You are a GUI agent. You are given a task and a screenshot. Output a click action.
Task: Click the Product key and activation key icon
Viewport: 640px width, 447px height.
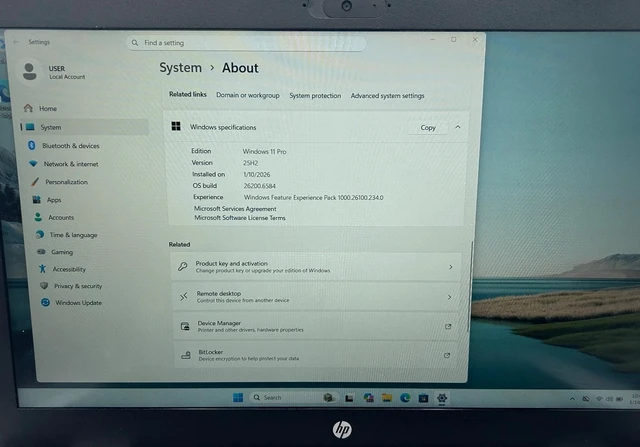coord(182,267)
